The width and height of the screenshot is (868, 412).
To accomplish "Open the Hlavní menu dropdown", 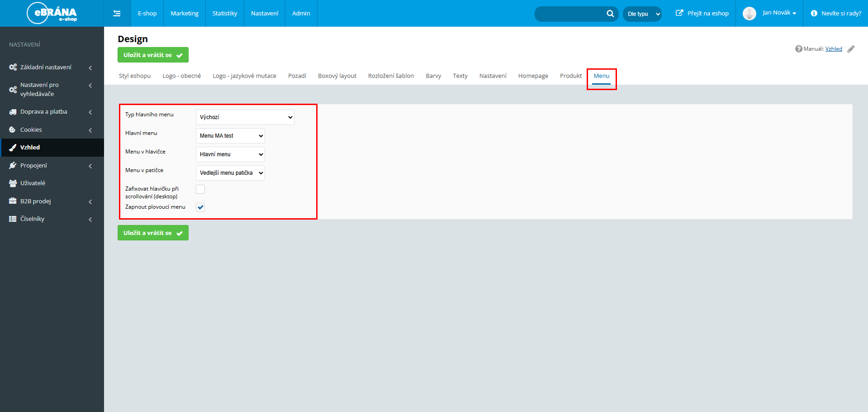I will (x=230, y=136).
